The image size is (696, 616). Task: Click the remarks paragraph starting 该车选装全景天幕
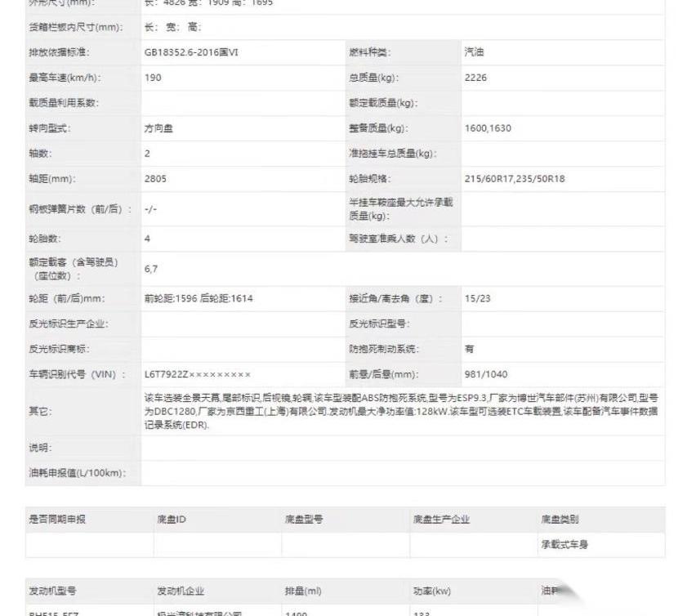coord(401,412)
